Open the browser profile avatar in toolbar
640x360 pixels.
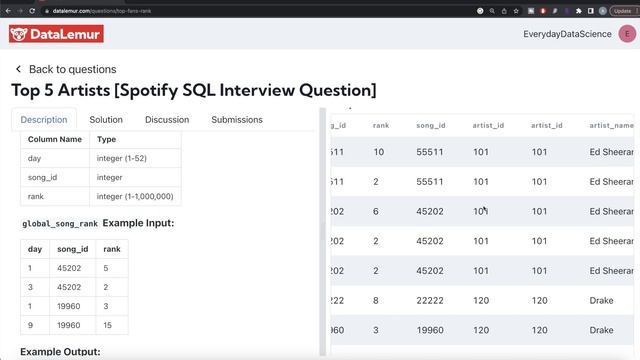pyautogui.click(x=602, y=11)
